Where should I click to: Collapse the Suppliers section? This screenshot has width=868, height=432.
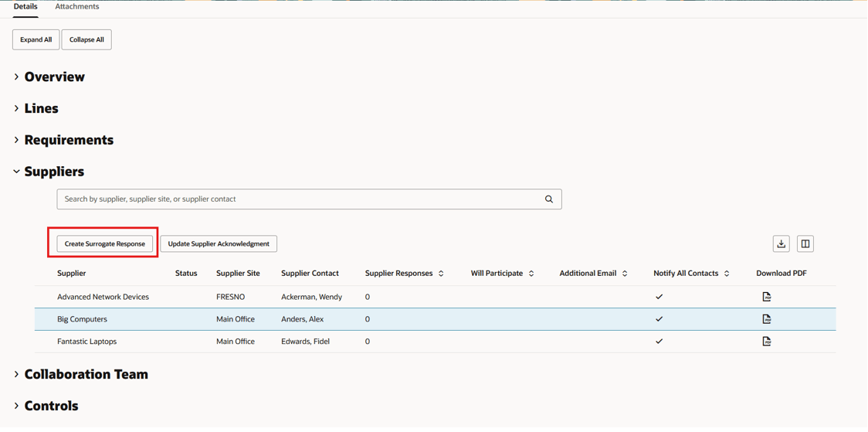(17, 172)
